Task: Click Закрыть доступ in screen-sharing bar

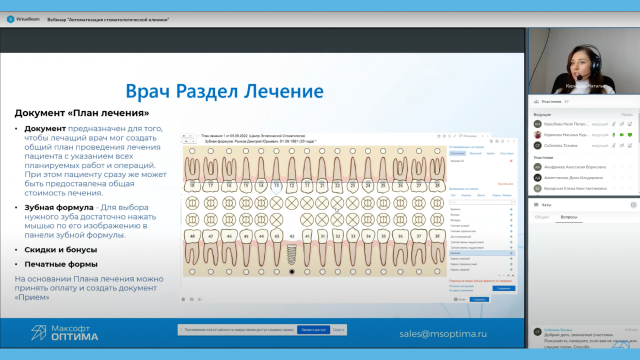Action: (x=313, y=330)
